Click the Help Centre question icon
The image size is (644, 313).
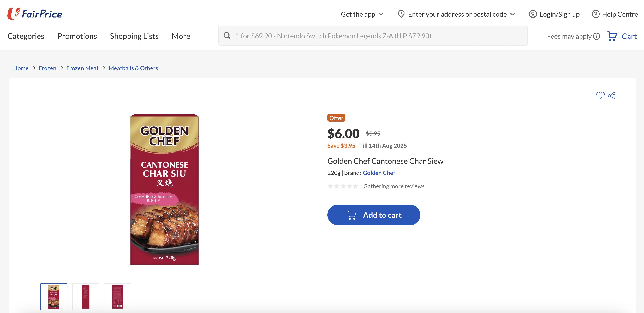[x=595, y=14]
